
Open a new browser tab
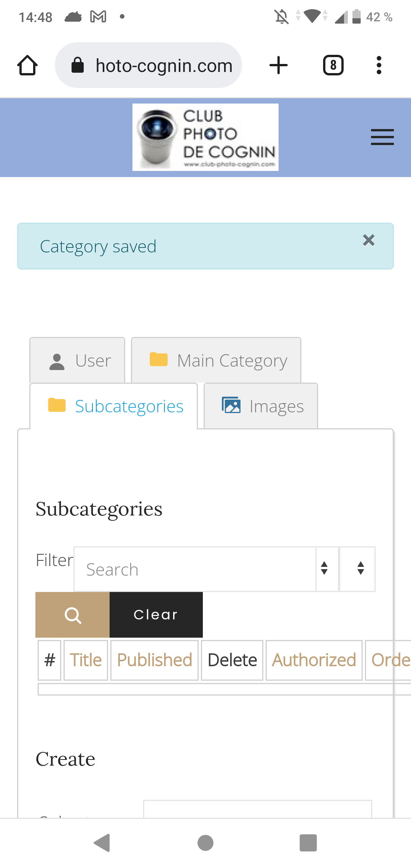tap(279, 65)
